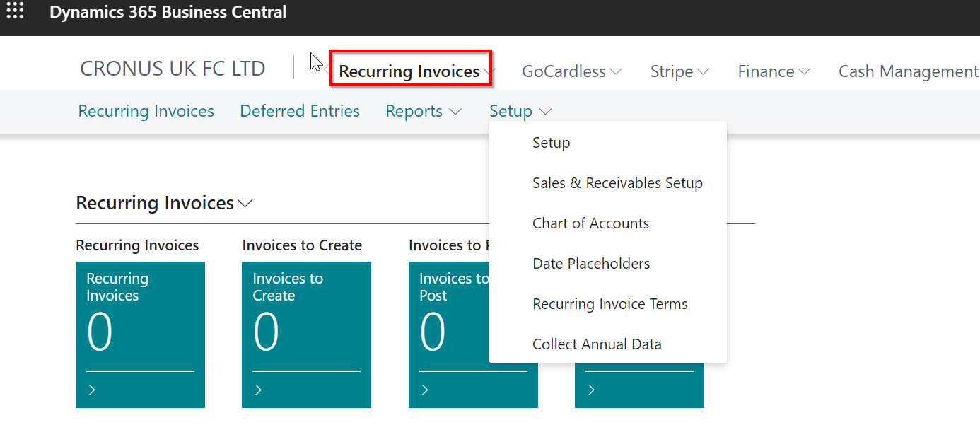Viewport: 980px width, 425px height.
Task: Open the Cash Management menu
Action: pos(908,71)
